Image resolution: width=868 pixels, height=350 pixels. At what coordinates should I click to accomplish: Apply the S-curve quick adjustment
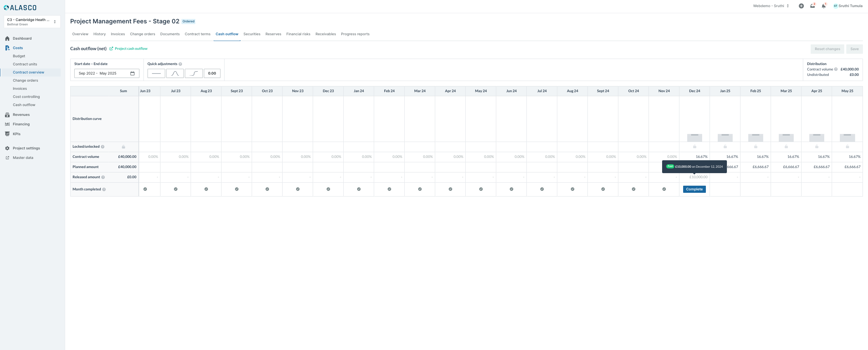click(x=194, y=73)
